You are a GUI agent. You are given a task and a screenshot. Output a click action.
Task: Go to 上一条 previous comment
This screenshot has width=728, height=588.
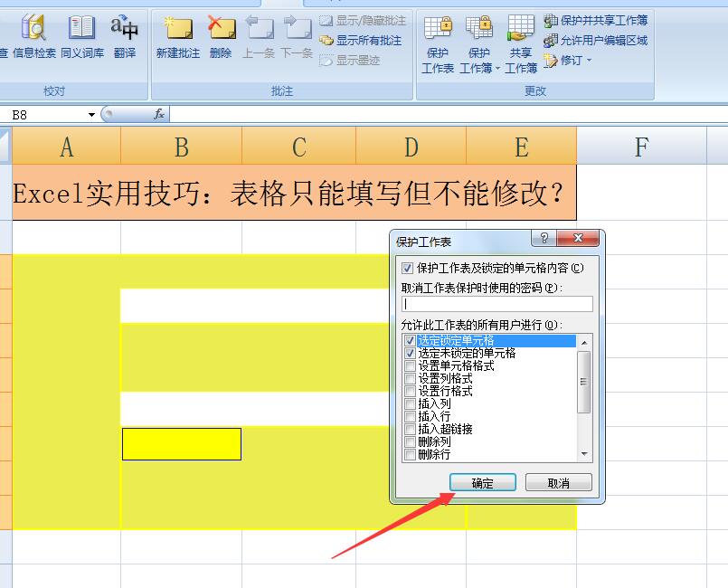point(259,37)
